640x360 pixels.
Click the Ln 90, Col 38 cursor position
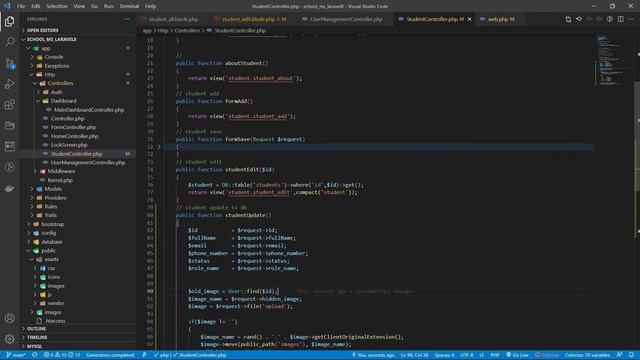tap(414, 355)
